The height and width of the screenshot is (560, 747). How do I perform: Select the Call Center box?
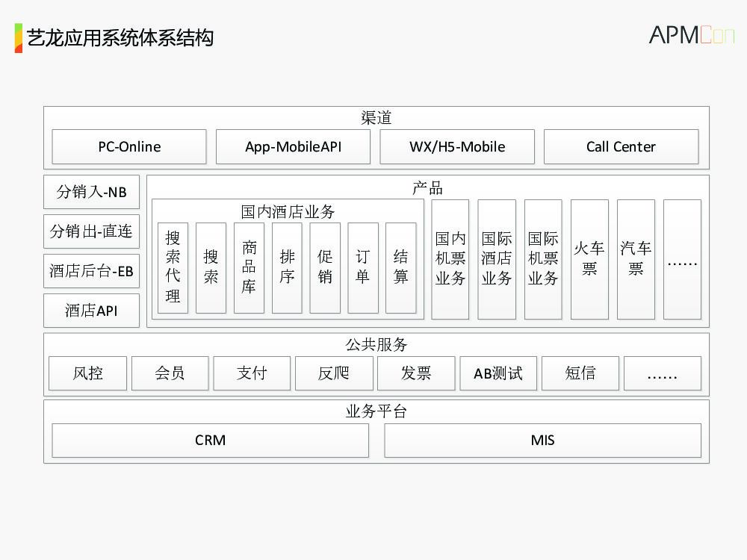pyautogui.click(x=621, y=147)
